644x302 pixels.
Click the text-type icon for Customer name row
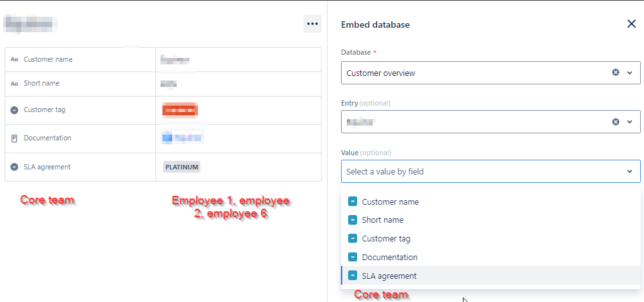coord(14,59)
